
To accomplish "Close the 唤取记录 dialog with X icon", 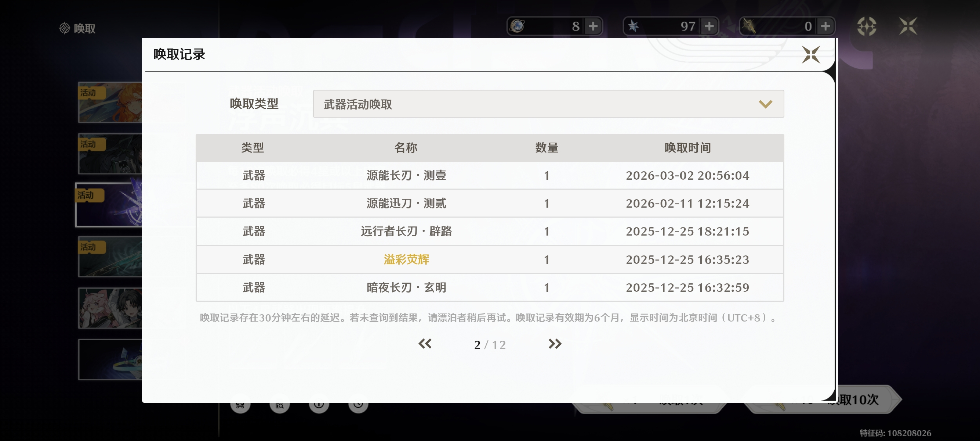I will click(810, 55).
